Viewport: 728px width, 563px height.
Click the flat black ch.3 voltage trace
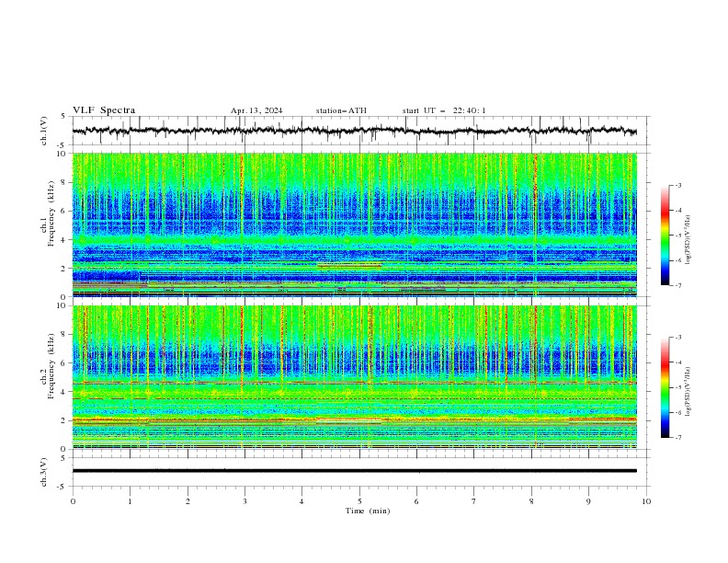[354, 471]
